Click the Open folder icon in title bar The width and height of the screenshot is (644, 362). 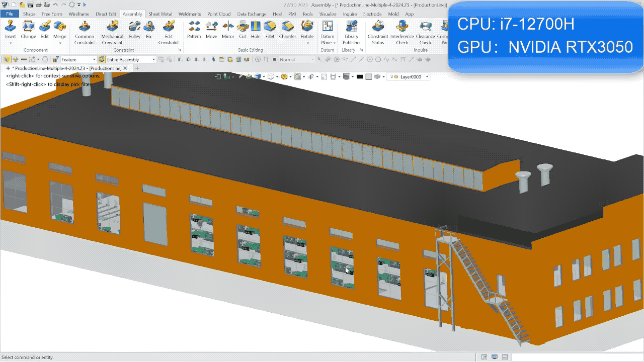22,5
